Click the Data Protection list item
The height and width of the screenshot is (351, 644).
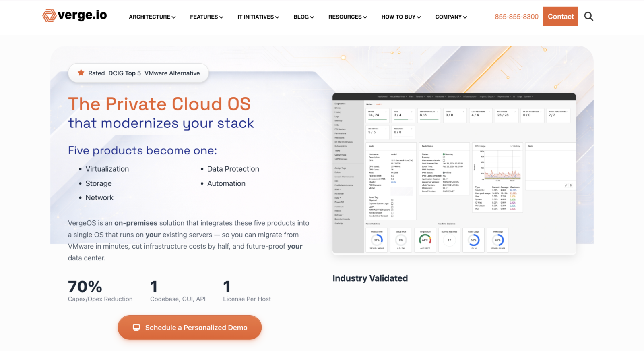[x=233, y=169]
